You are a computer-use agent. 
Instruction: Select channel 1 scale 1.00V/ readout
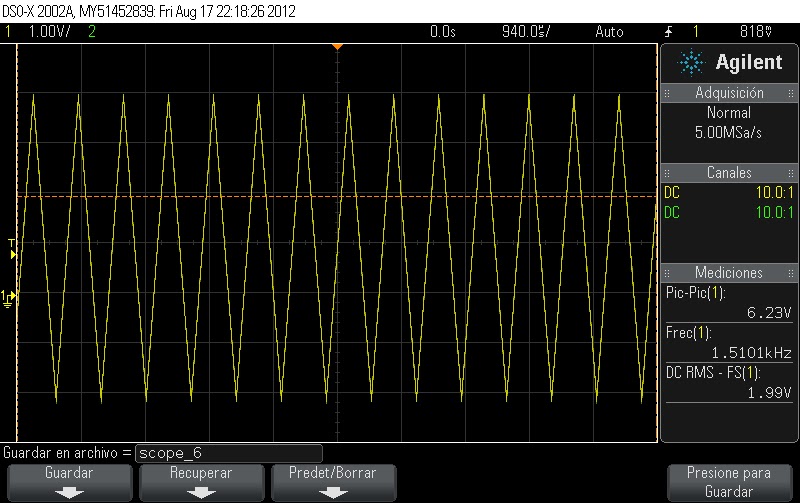(x=49, y=32)
